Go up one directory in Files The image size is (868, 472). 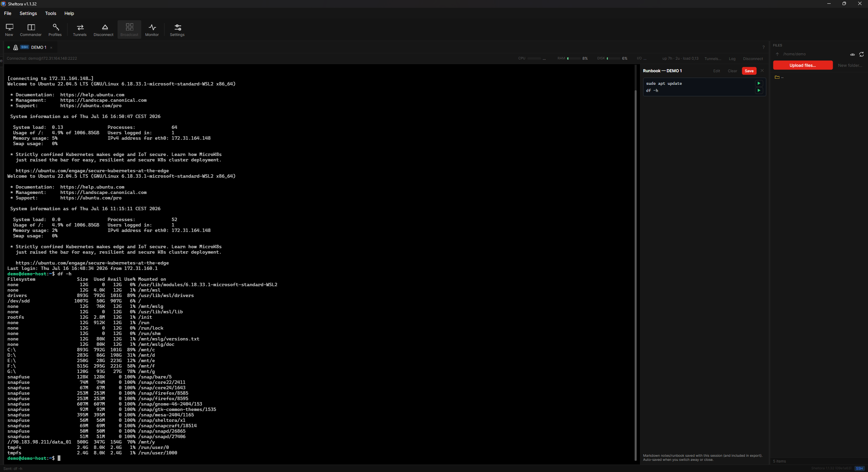pyautogui.click(x=777, y=54)
